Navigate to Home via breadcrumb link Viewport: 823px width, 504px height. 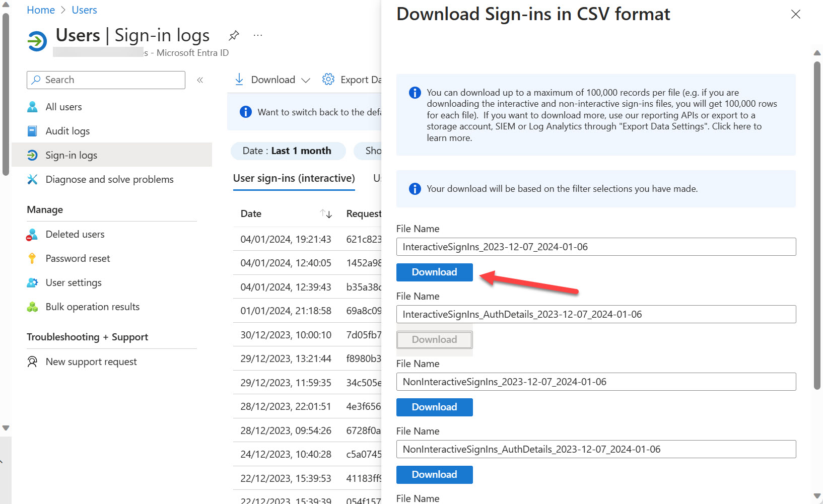pyautogui.click(x=40, y=10)
